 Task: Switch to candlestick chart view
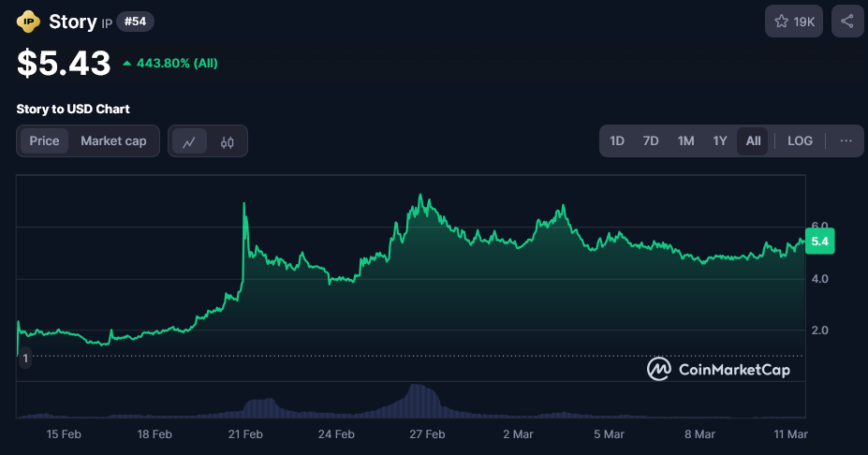pyautogui.click(x=227, y=141)
